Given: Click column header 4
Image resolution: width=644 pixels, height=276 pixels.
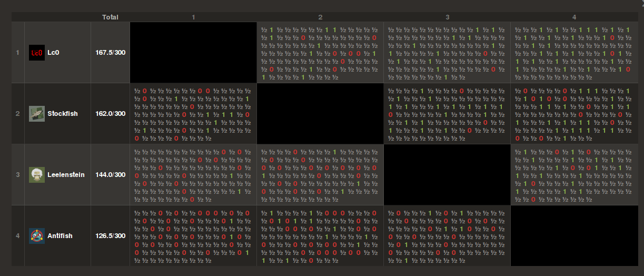Looking at the screenshot, I should (x=574, y=17).
